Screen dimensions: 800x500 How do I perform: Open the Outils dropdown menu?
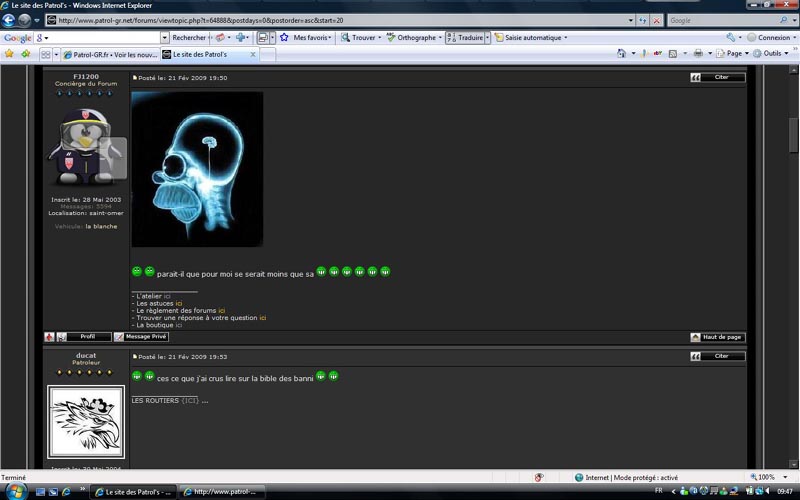coord(771,53)
